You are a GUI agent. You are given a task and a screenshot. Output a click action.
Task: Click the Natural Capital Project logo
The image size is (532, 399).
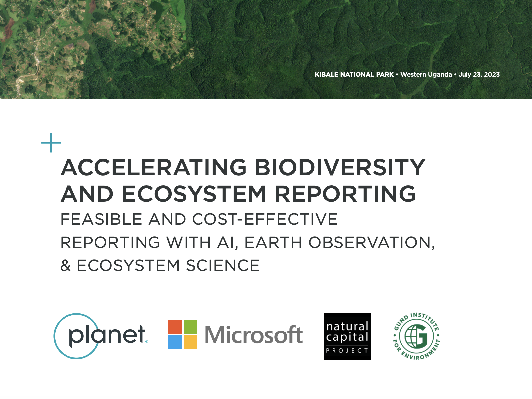tap(347, 336)
